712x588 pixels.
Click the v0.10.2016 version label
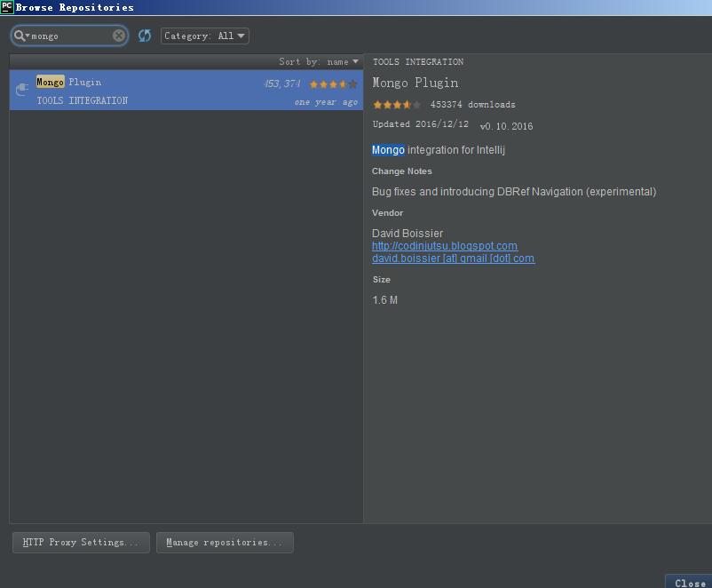pos(506,126)
